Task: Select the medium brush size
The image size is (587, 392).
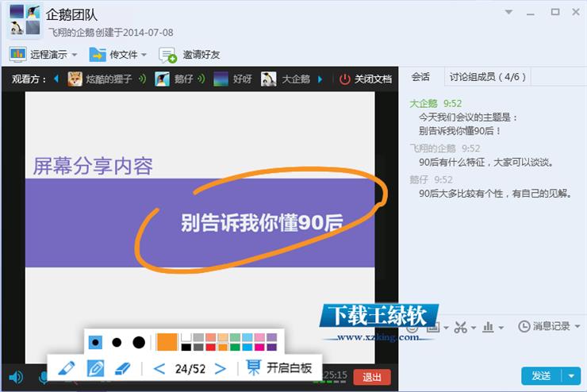Action: [117, 342]
